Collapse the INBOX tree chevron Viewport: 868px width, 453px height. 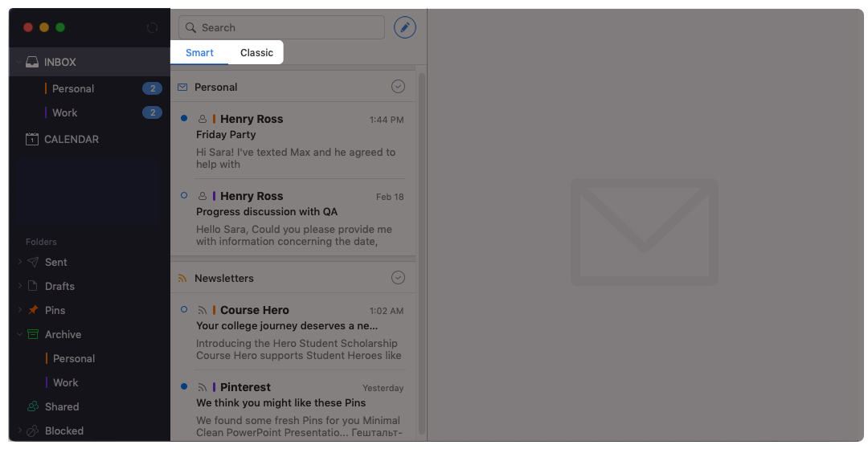coord(18,62)
